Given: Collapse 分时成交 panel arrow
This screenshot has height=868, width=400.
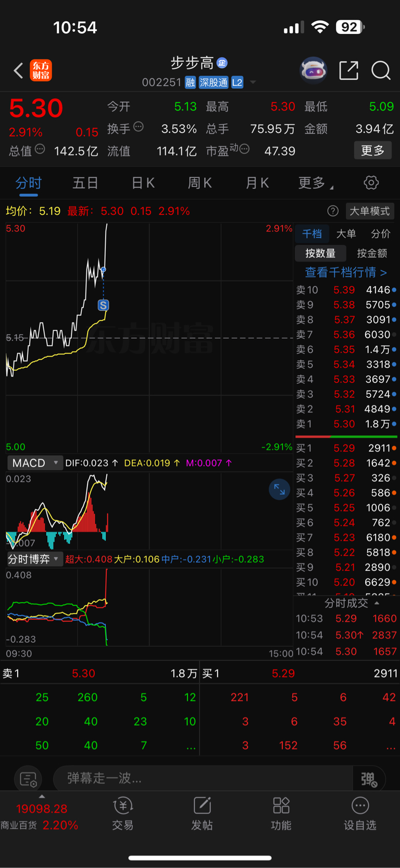Looking at the screenshot, I should [x=377, y=603].
